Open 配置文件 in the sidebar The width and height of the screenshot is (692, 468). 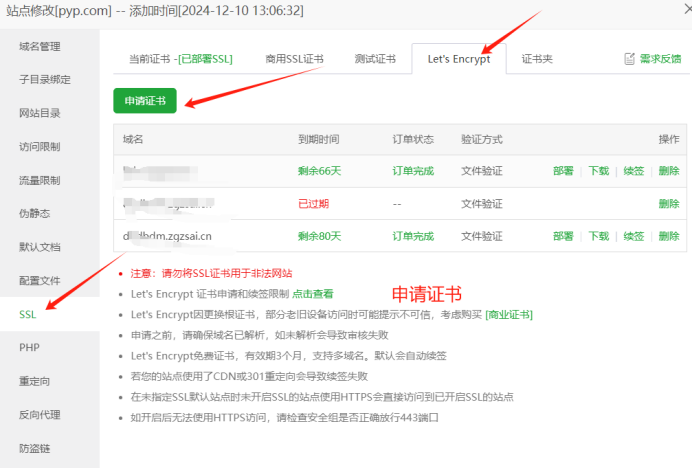tap(40, 280)
